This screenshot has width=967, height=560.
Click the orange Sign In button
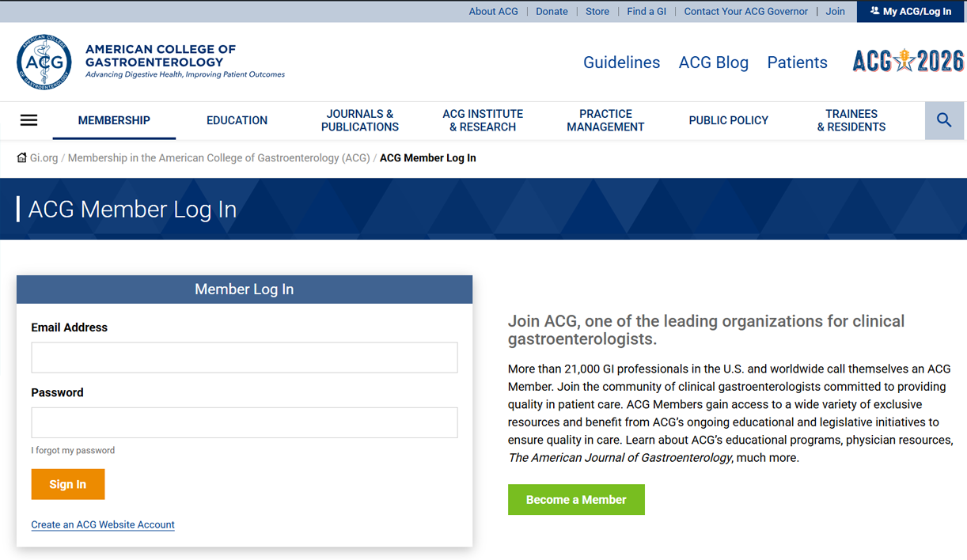(68, 484)
